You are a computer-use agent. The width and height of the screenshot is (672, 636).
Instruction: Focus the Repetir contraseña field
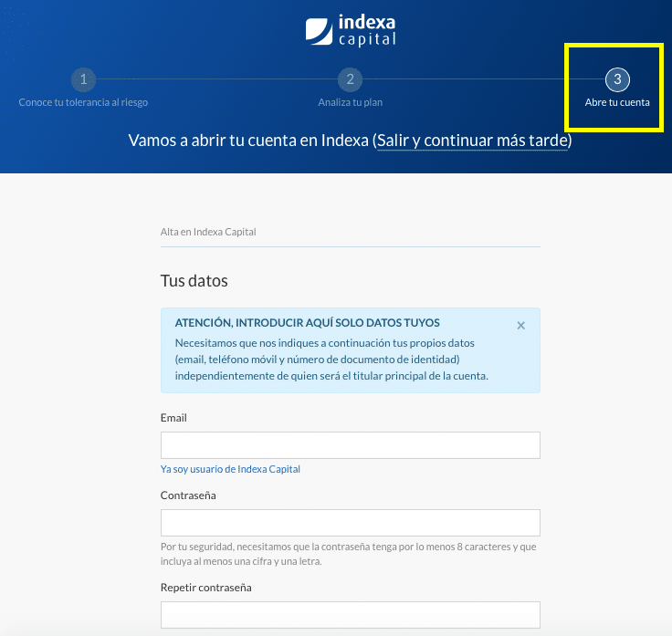click(x=350, y=615)
